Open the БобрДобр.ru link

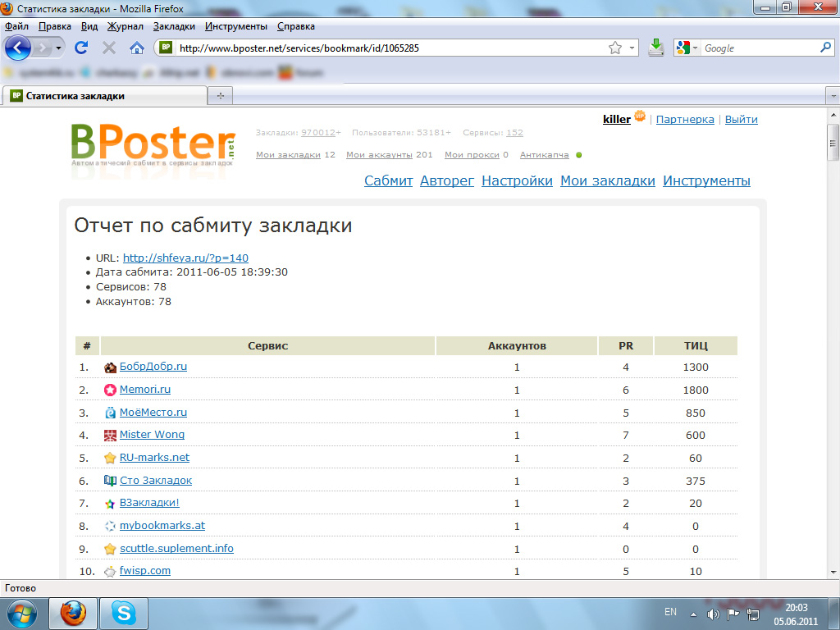(153, 367)
